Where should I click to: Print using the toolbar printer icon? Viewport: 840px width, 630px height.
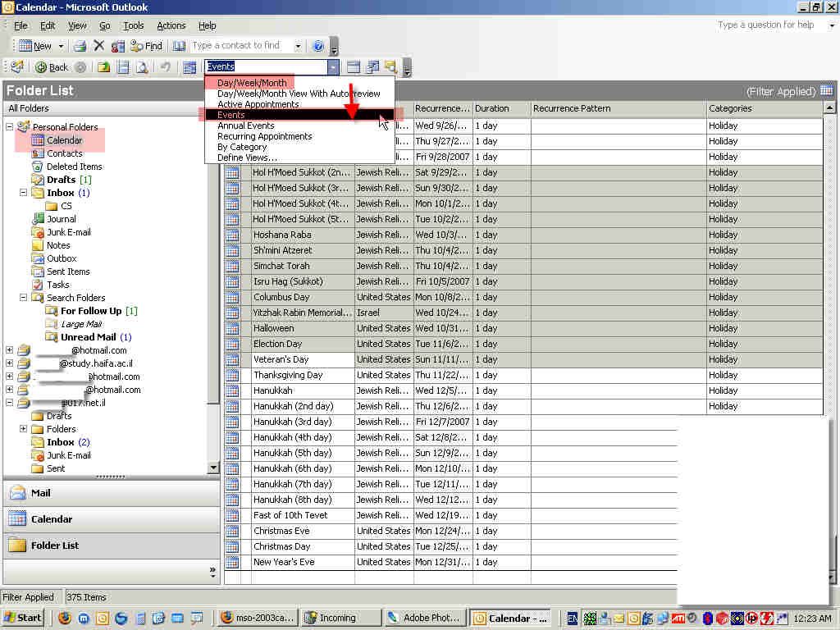80,46
